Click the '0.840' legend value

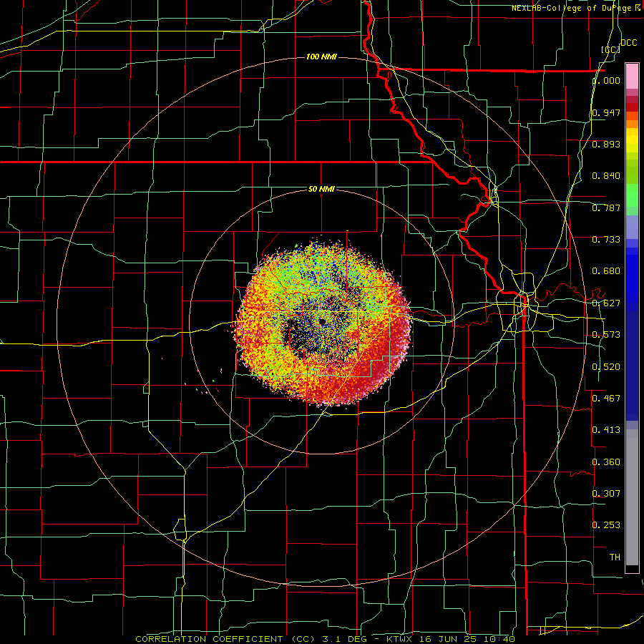pyautogui.click(x=606, y=176)
